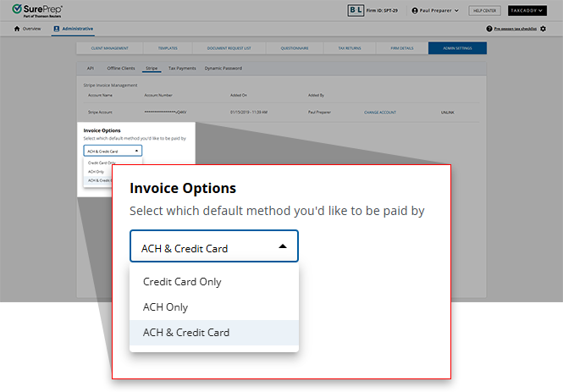Image resolution: width=563 pixels, height=392 pixels.
Task: Select the Stripe sub-tab
Action: point(152,69)
